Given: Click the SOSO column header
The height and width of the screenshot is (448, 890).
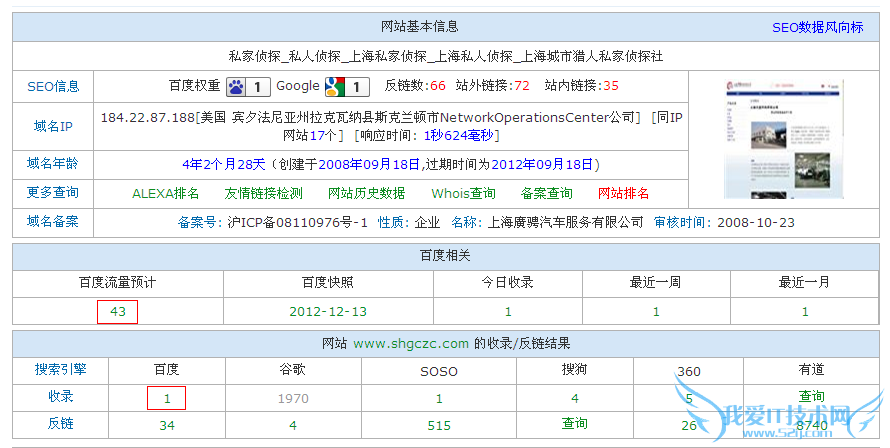Looking at the screenshot, I should click(x=439, y=371).
